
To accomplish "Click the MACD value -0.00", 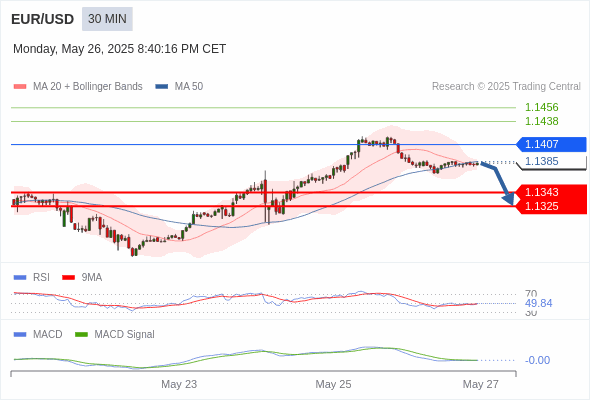I will (x=537, y=360).
